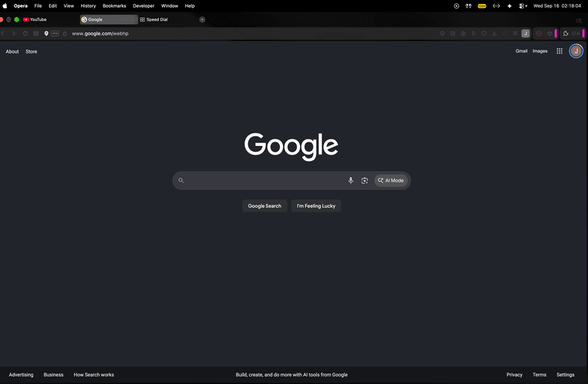Viewport: 588px width, 384px height.
Task: Open the Help menu
Action: [x=189, y=6]
